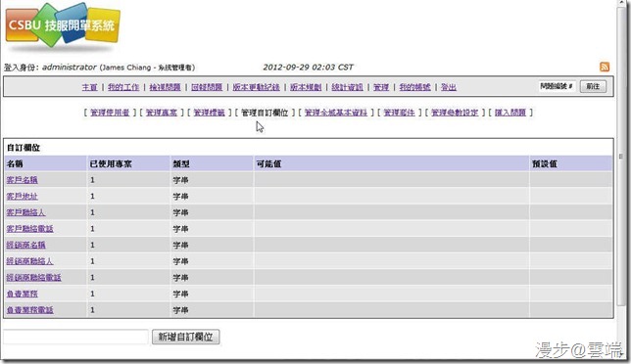
Task: Open custom field 客戶聯絡電話
Action: pyautogui.click(x=29, y=229)
